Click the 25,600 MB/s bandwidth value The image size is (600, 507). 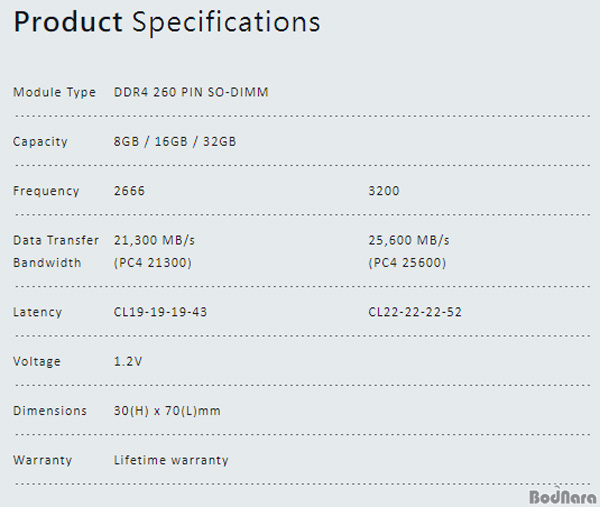(409, 240)
